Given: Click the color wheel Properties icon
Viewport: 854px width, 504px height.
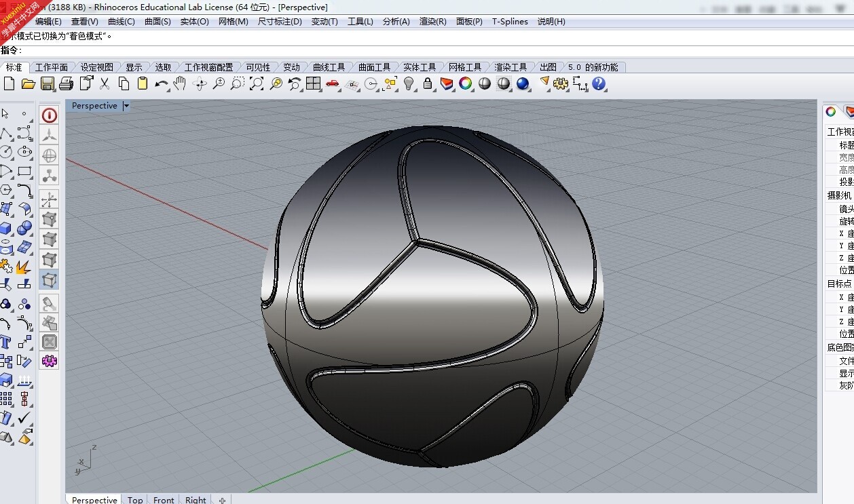Looking at the screenshot, I should click(x=466, y=83).
